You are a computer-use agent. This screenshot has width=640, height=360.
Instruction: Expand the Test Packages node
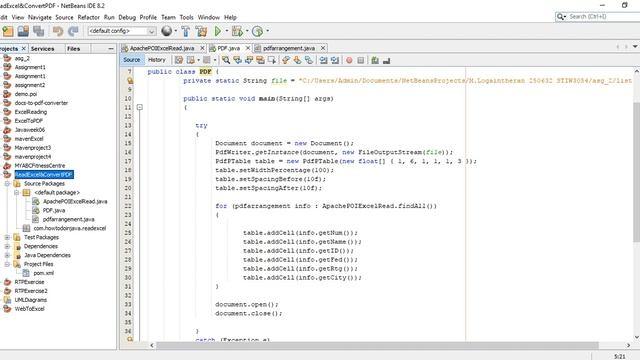coord(7,237)
